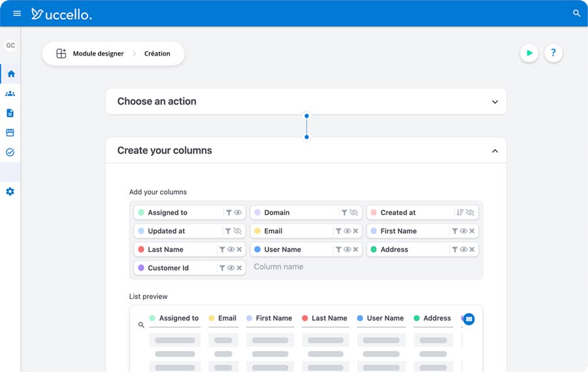The image size is (588, 372).
Task: Toggle visibility of the Updated at column
Action: (237, 231)
